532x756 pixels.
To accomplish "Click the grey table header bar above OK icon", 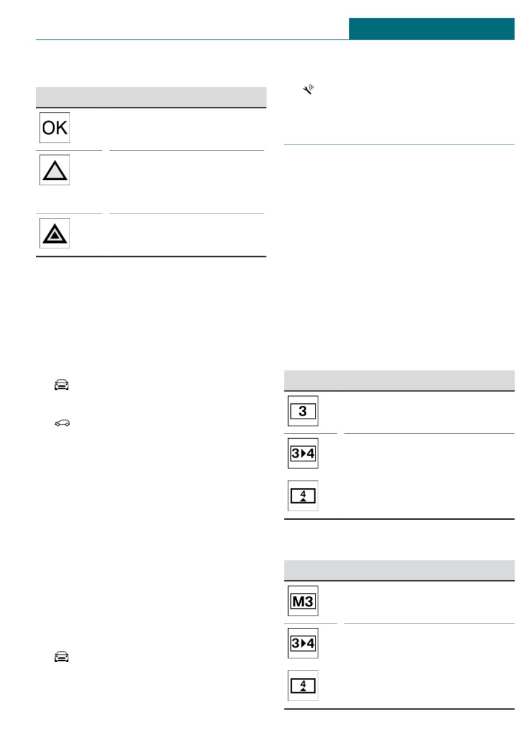I will point(151,98).
